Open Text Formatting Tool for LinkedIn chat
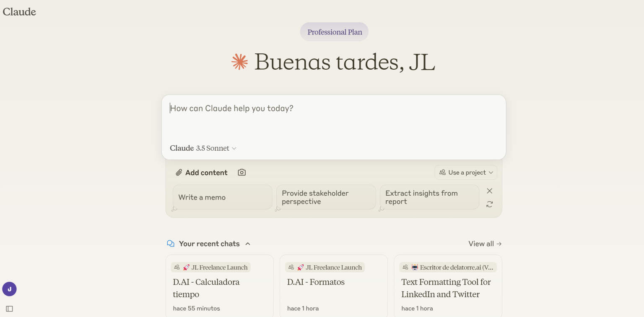 coord(447,288)
